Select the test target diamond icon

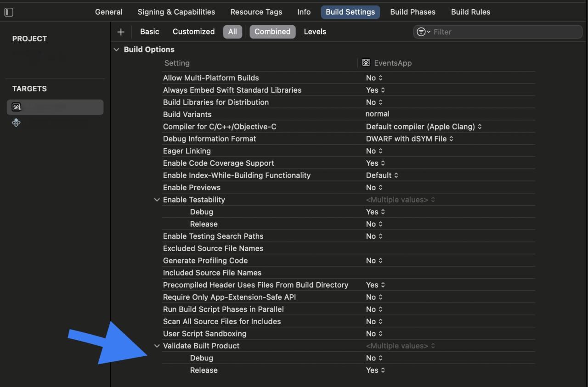pos(17,123)
